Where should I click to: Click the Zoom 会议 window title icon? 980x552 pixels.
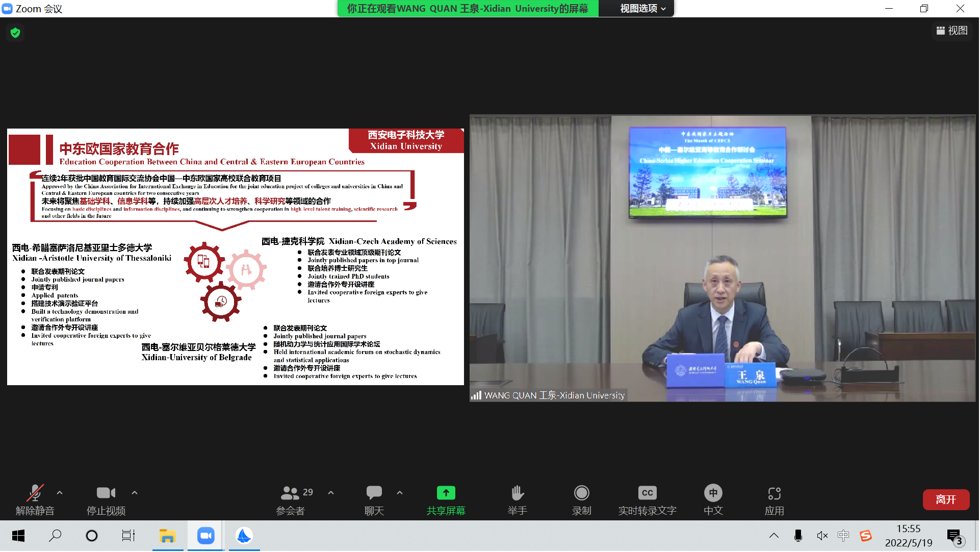[7, 9]
